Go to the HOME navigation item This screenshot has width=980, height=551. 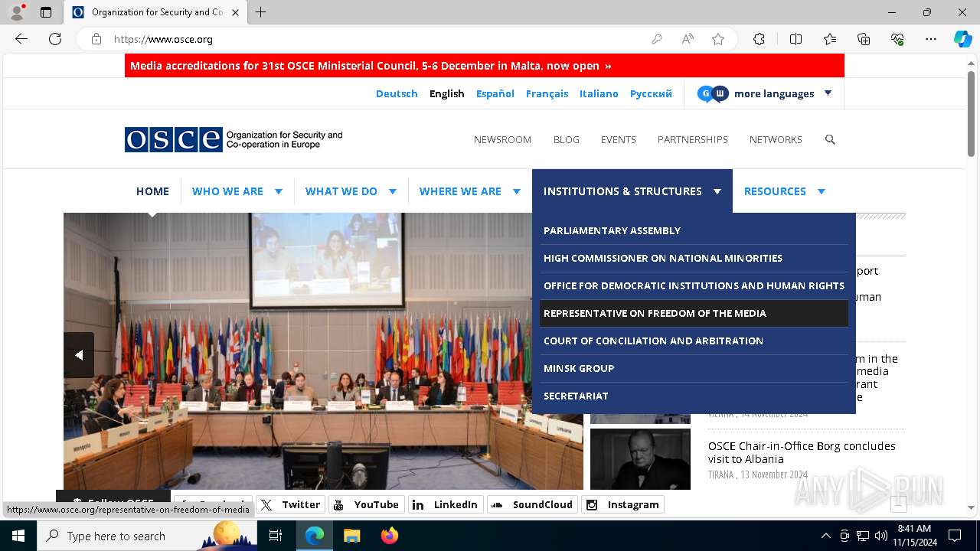point(152,191)
